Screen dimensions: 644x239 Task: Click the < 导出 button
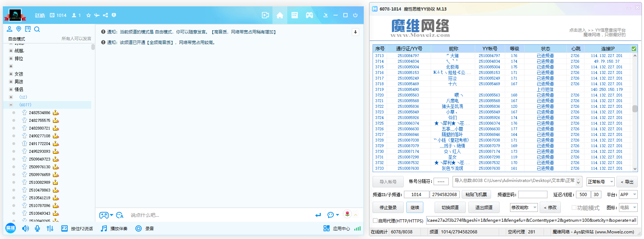point(627,182)
